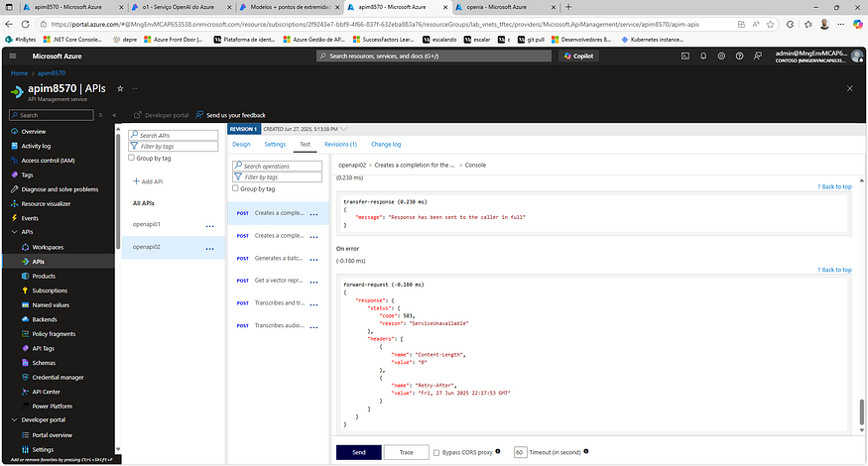
Task: Open Cloud Shell icon in top bar
Action: tap(685, 56)
